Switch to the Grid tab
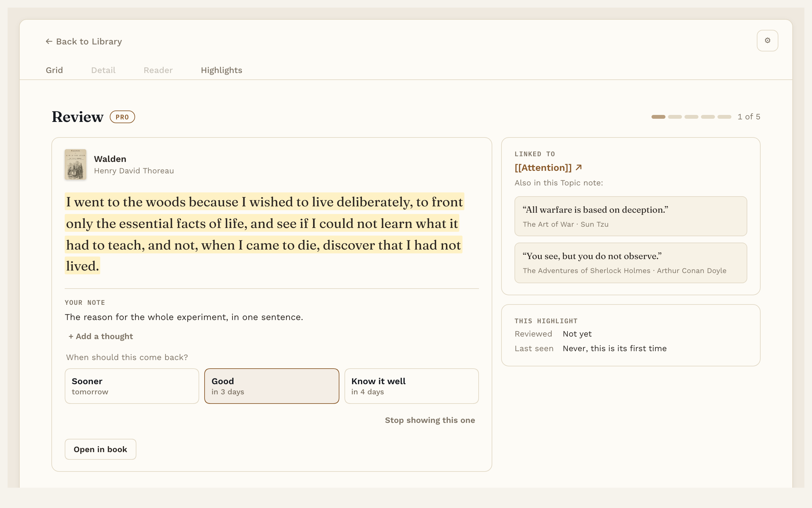Image resolution: width=812 pixels, height=508 pixels. pos(54,70)
